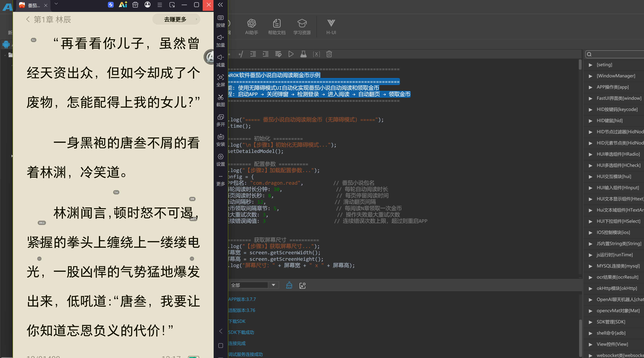
Task: Click the format and clean code icon
Action: point(278,54)
